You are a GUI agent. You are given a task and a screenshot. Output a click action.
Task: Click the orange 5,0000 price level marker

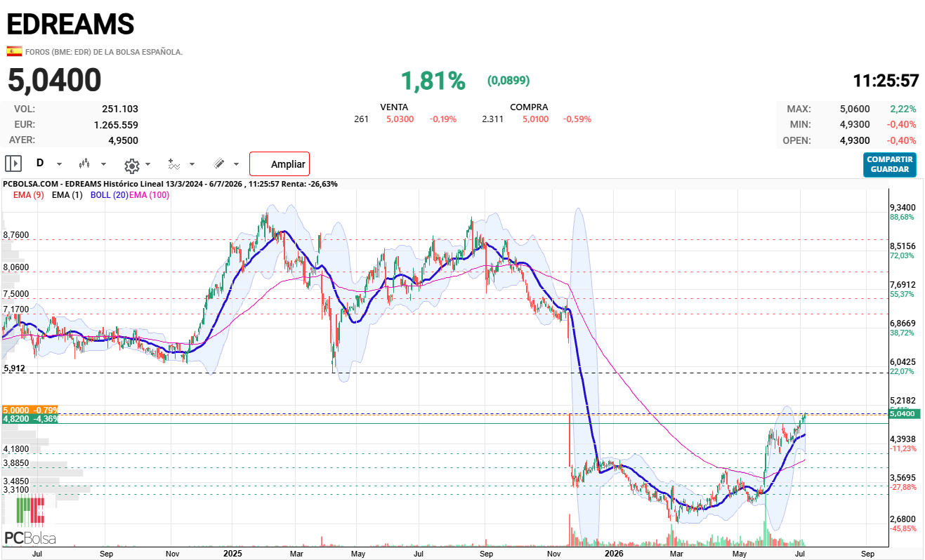tap(30, 409)
